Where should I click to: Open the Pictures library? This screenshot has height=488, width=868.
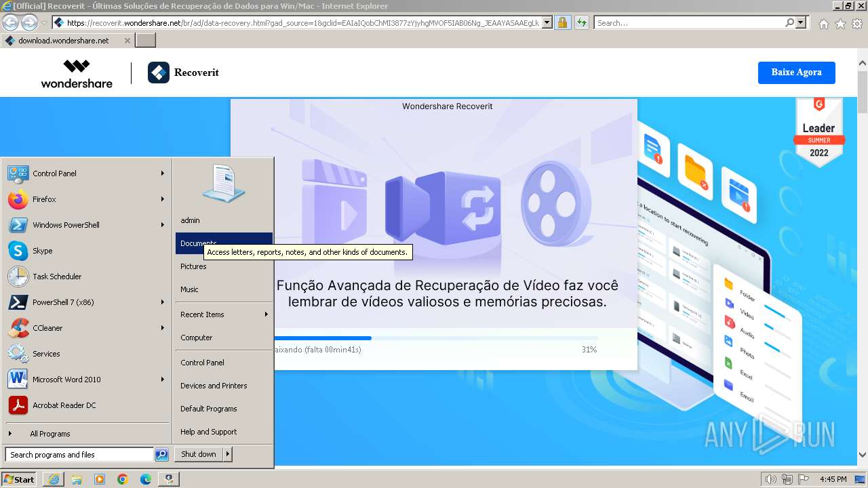pyautogui.click(x=224, y=266)
